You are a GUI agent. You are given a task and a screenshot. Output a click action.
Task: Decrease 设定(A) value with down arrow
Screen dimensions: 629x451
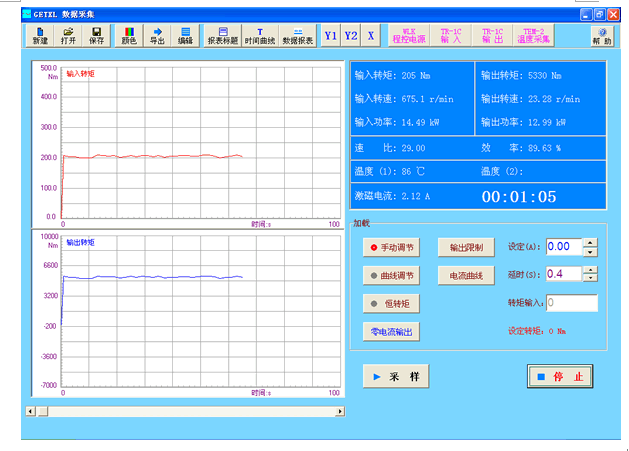(590, 251)
